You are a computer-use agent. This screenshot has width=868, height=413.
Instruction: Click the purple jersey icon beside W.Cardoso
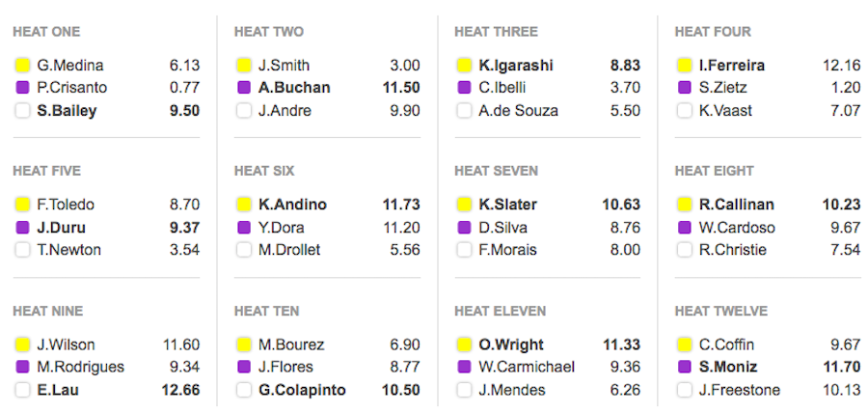(684, 227)
